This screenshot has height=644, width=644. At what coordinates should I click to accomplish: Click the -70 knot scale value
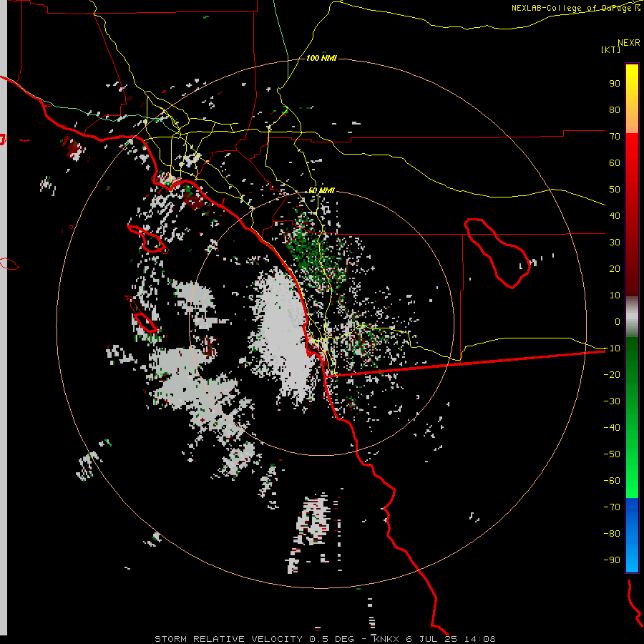pyautogui.click(x=612, y=507)
